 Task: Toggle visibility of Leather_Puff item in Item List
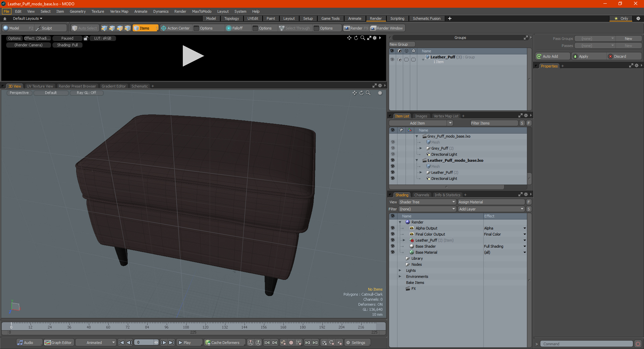392,172
